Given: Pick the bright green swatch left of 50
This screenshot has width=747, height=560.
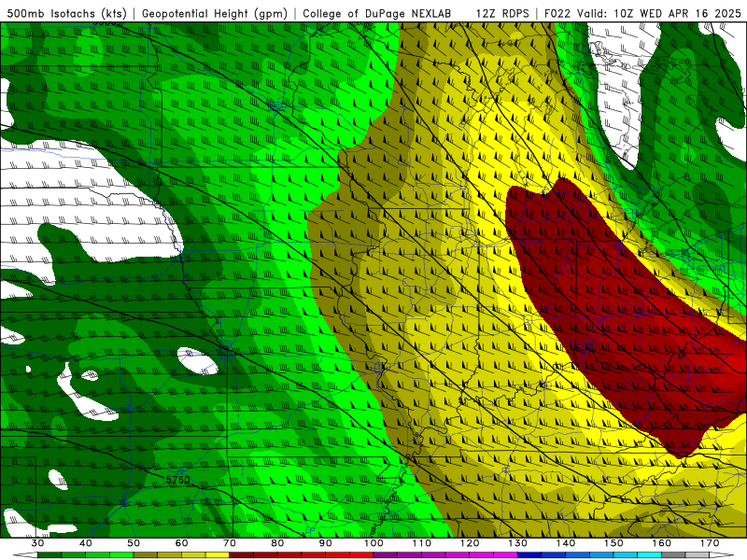Looking at the screenshot, I should [x=121, y=554].
